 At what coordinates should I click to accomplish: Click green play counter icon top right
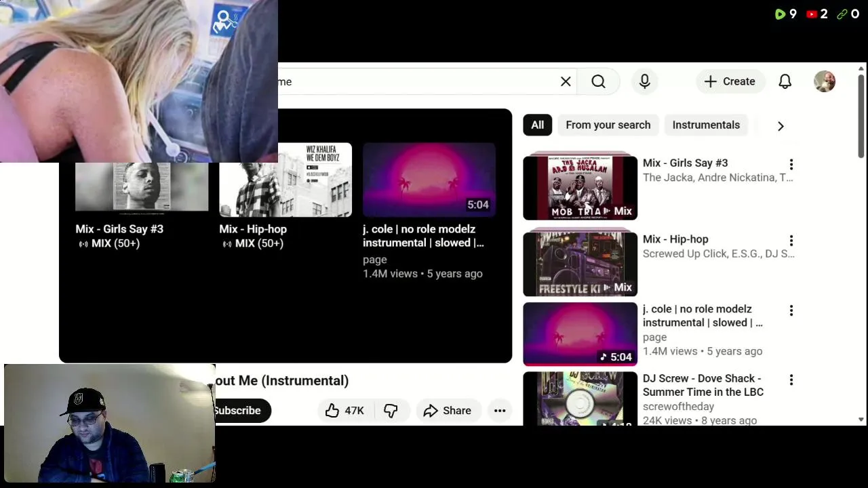[781, 14]
